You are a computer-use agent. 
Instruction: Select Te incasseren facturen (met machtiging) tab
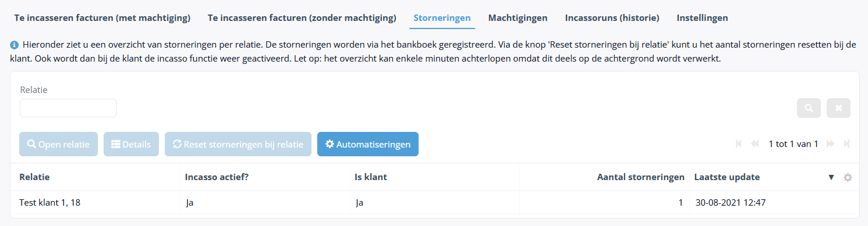coord(102,18)
